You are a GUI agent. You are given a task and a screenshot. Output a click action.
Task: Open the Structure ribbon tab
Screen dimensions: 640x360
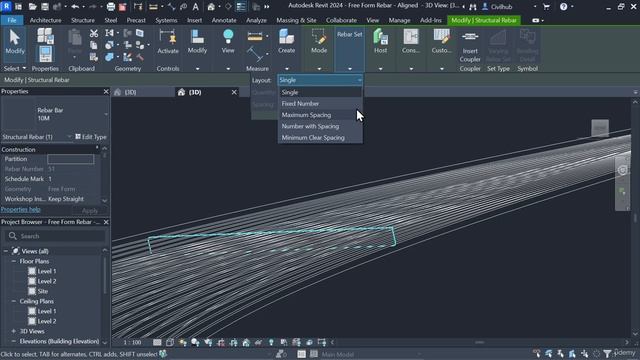pos(83,20)
